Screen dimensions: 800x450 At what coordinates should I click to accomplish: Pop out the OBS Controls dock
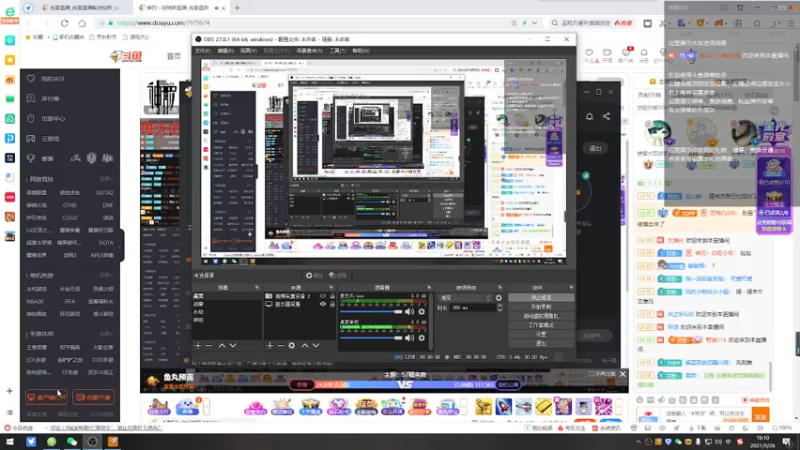click(571, 288)
